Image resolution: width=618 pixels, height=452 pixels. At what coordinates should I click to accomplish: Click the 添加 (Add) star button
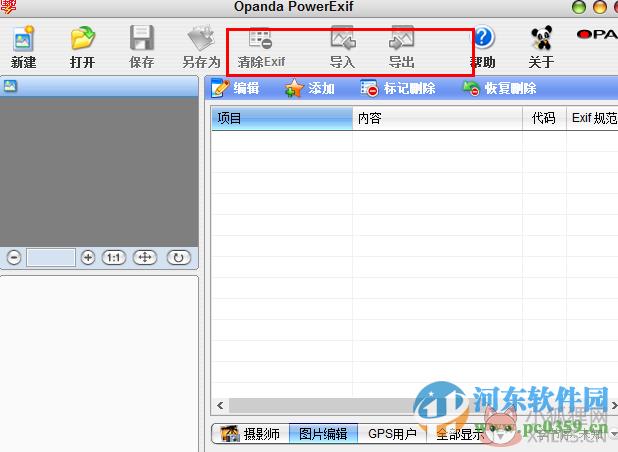coord(310,88)
